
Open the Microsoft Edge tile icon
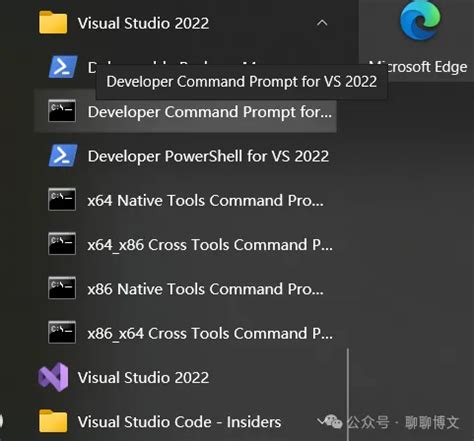[420, 21]
